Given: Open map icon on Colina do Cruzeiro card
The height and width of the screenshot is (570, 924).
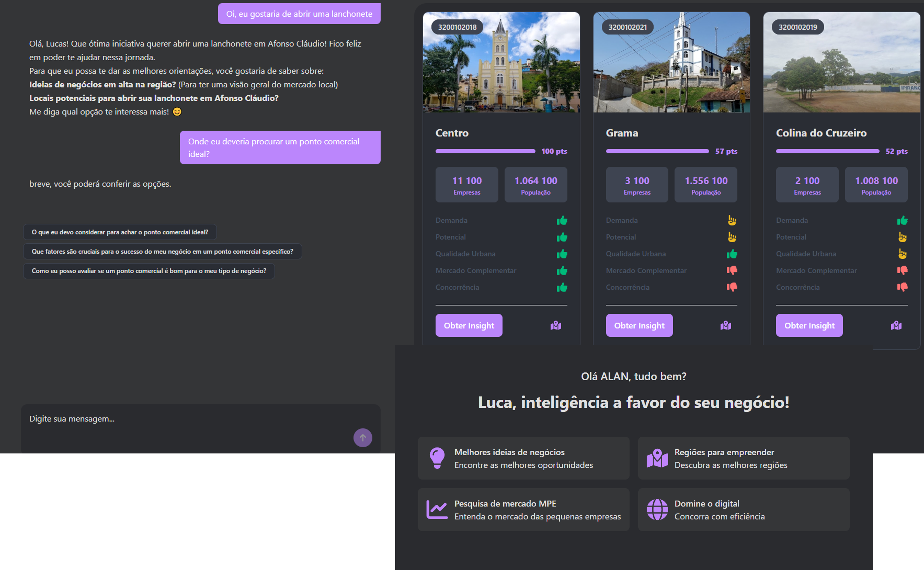Looking at the screenshot, I should coord(896,325).
